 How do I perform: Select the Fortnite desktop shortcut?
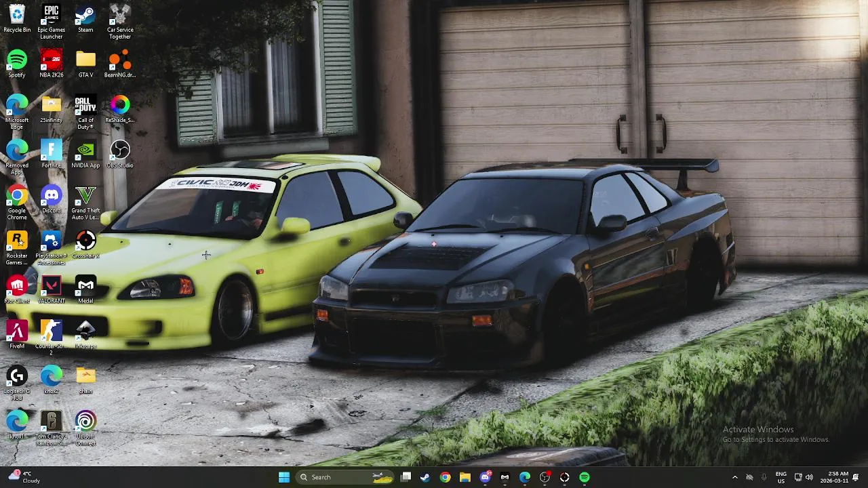click(x=51, y=155)
